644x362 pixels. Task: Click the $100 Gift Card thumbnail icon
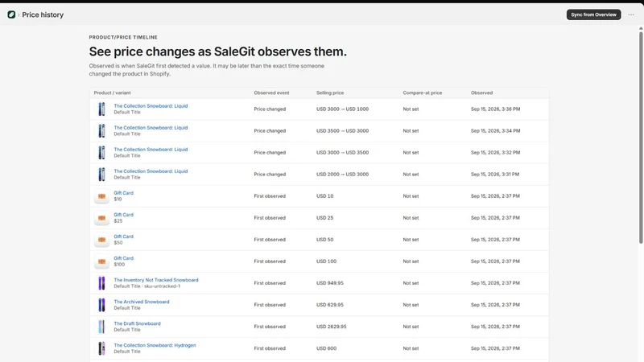101,261
